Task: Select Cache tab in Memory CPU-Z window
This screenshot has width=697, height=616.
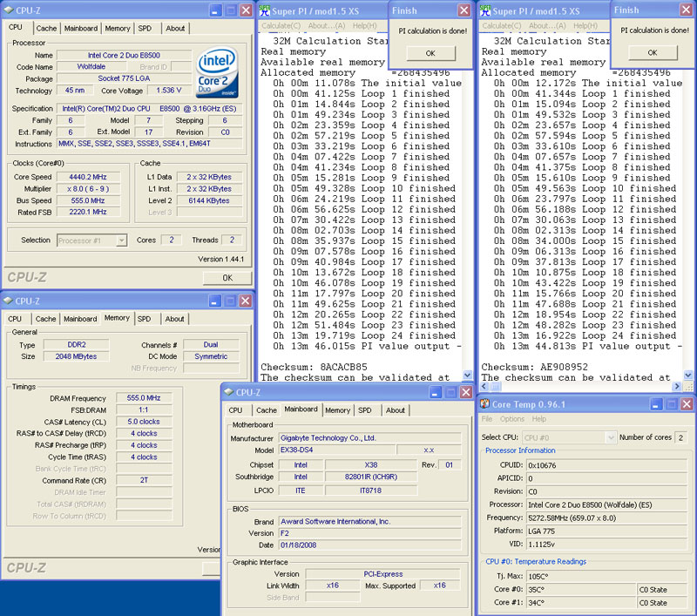Action: pyautogui.click(x=45, y=319)
